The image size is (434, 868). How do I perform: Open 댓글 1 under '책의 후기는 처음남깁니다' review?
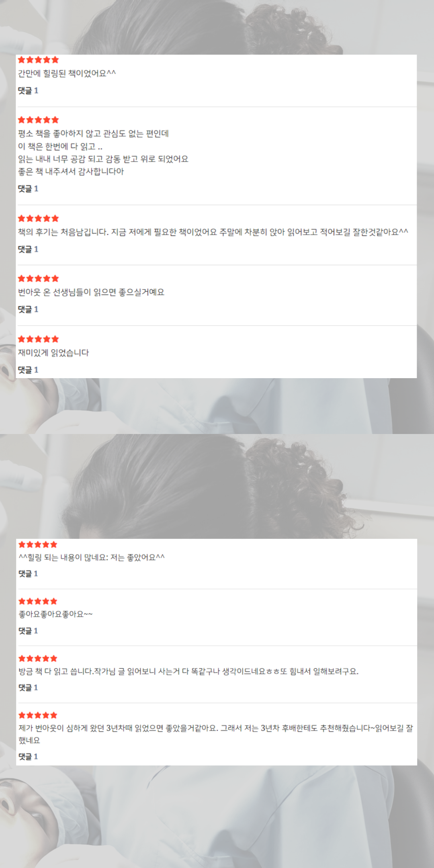tap(28, 250)
